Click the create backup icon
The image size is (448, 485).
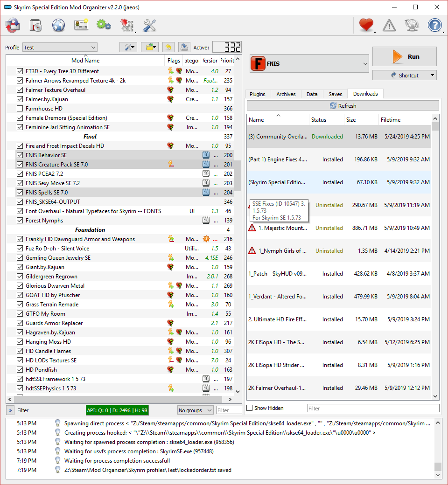[x=184, y=47]
